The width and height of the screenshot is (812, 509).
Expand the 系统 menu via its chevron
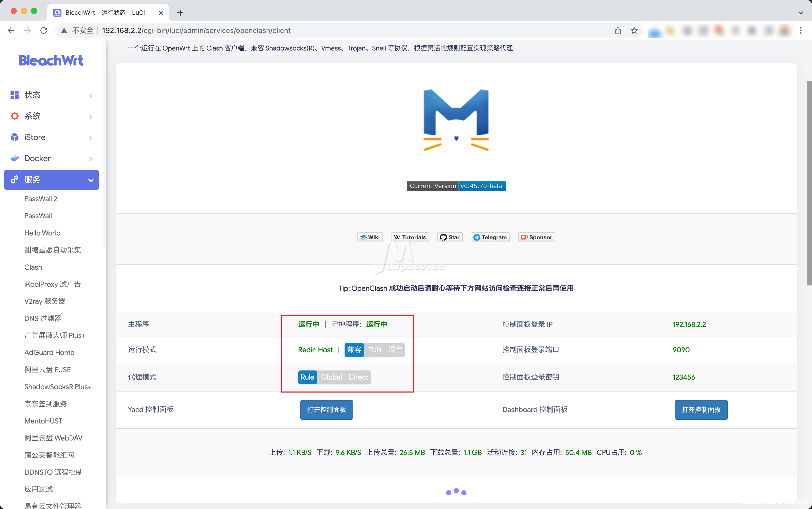click(x=91, y=116)
